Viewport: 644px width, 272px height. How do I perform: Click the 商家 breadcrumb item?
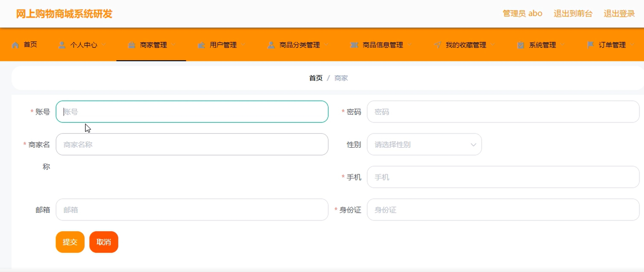click(341, 78)
